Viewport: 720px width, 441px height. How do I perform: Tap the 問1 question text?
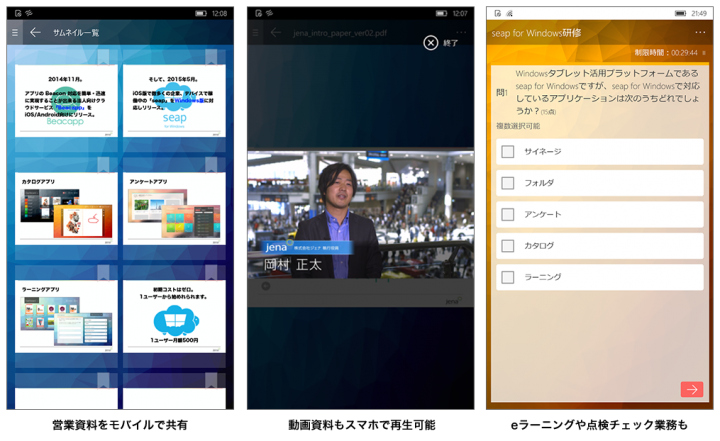tap(607, 92)
